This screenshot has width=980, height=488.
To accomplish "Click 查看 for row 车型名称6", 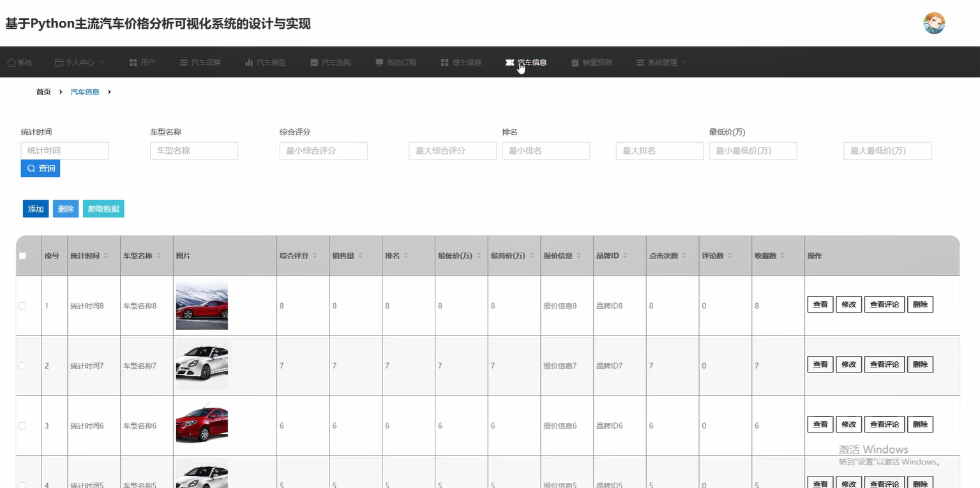I will tap(820, 424).
